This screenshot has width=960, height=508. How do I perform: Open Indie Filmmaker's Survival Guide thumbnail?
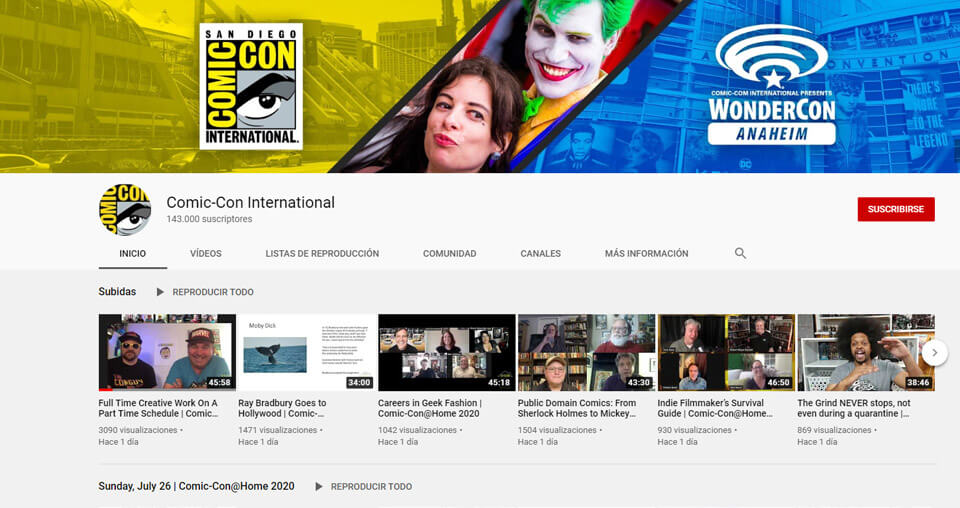(x=726, y=353)
